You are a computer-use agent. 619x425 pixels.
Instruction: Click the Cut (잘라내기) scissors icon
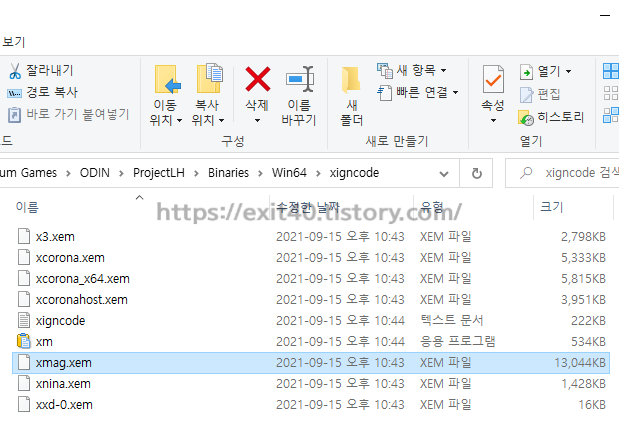point(15,71)
